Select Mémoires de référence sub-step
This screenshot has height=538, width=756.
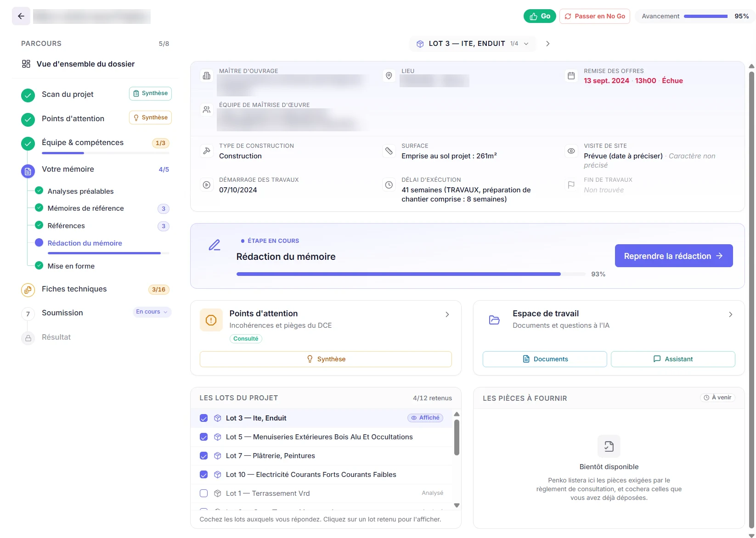[86, 208]
